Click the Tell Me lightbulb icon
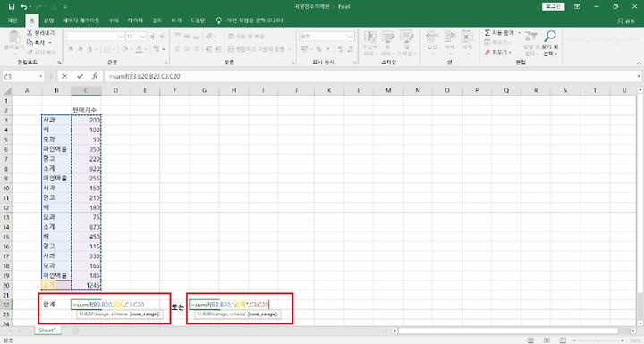Image resolution: width=644 pixels, height=344 pixels. 219,21
